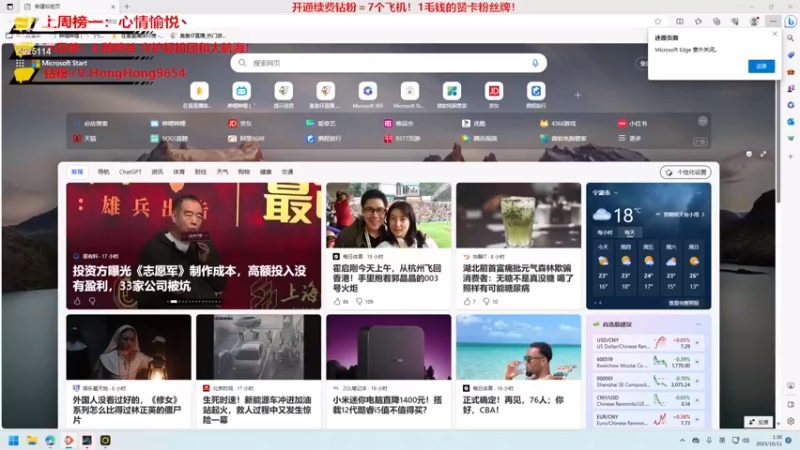Expand the page to fullscreen arrows icon

click(763, 154)
